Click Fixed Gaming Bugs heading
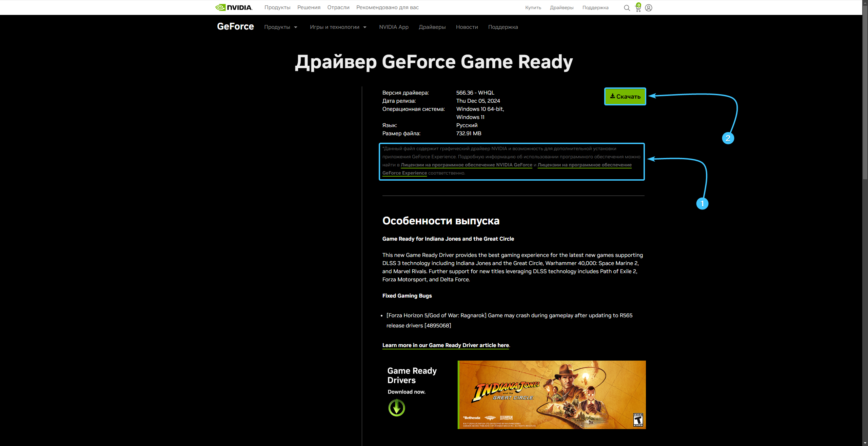The image size is (868, 446). 407,296
